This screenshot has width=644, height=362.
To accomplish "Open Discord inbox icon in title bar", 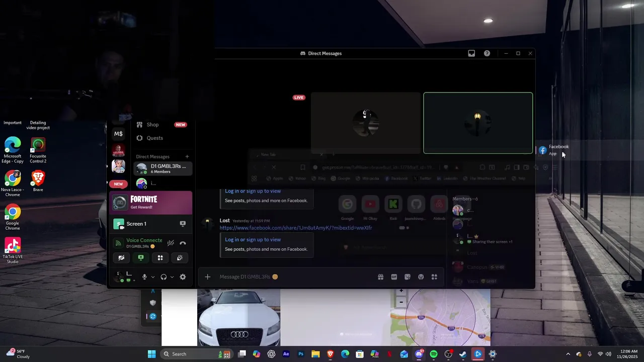I will coord(471,53).
